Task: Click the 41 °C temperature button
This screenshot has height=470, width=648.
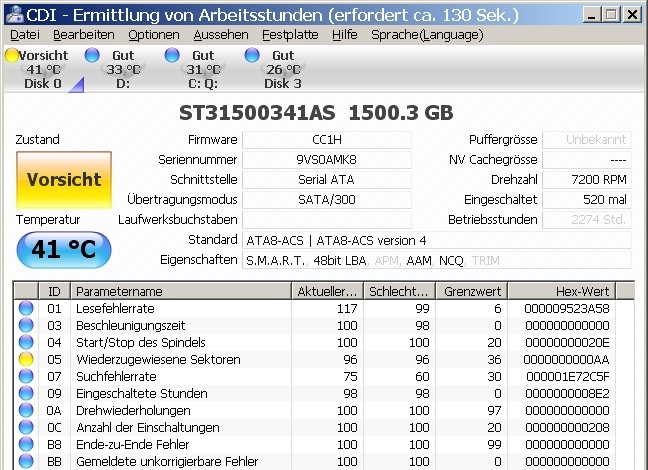Action: click(x=64, y=249)
